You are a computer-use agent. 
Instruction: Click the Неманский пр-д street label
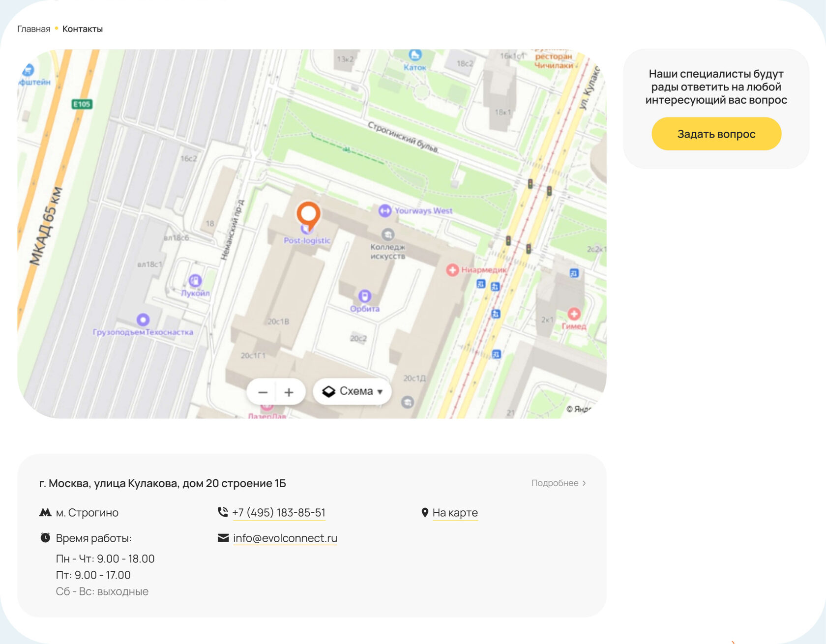(232, 230)
